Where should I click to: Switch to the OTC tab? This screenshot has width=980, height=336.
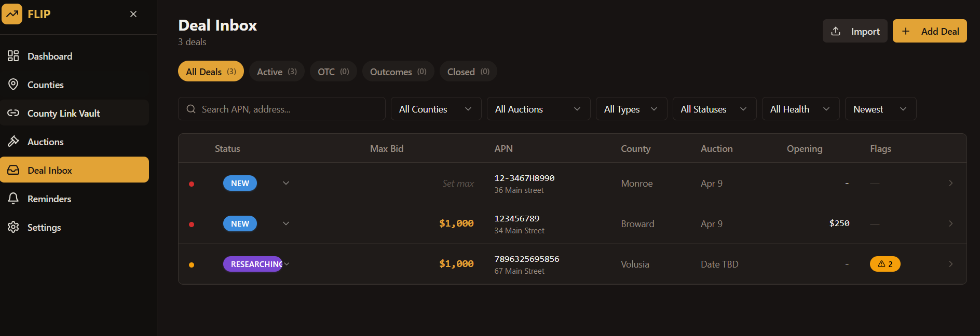pyautogui.click(x=333, y=72)
